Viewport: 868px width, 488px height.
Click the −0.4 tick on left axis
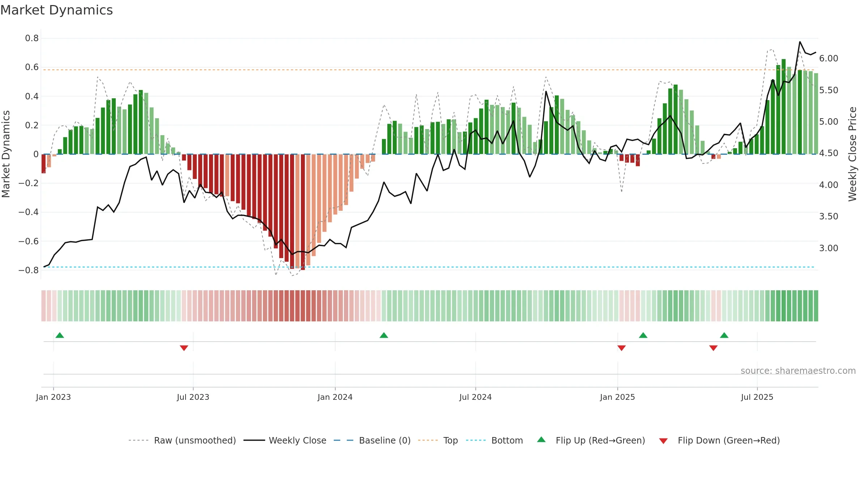(x=29, y=212)
